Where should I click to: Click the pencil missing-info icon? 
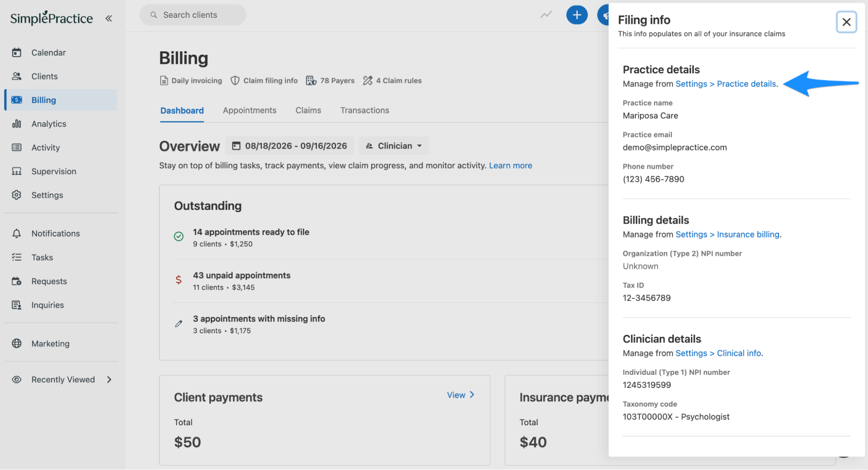[178, 324]
